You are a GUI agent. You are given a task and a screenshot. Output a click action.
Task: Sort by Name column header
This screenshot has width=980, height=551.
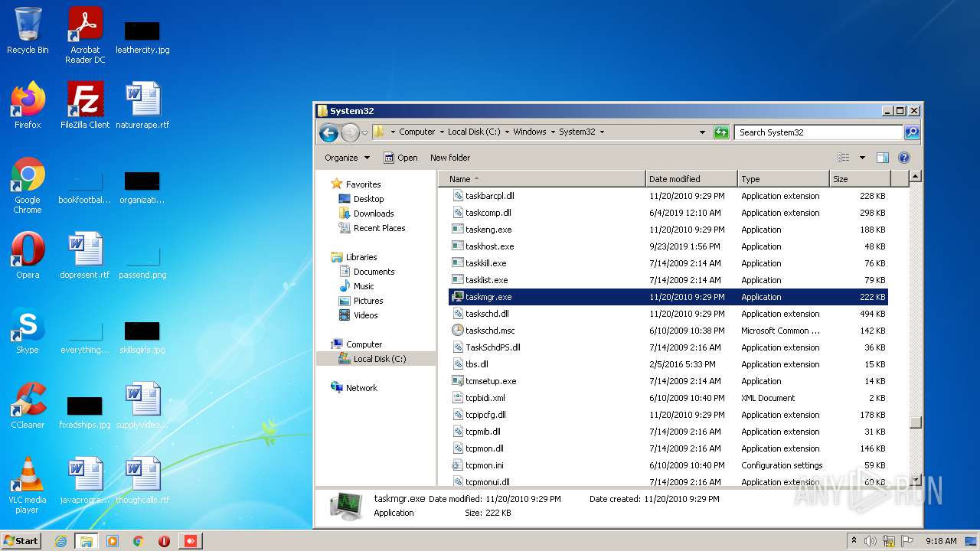coord(542,179)
